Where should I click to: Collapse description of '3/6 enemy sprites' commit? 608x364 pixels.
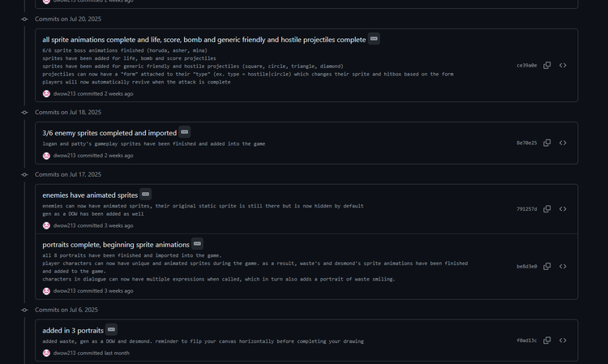[185, 132]
